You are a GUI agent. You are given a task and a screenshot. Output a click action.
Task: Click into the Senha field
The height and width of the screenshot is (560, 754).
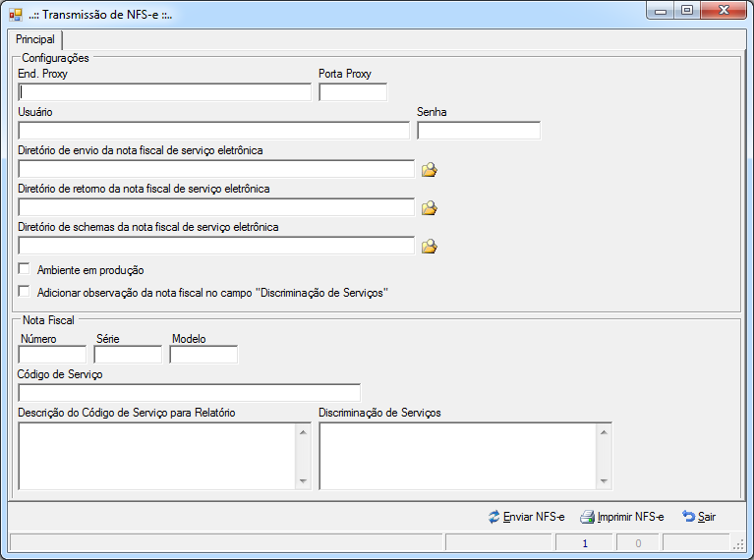tap(479, 131)
